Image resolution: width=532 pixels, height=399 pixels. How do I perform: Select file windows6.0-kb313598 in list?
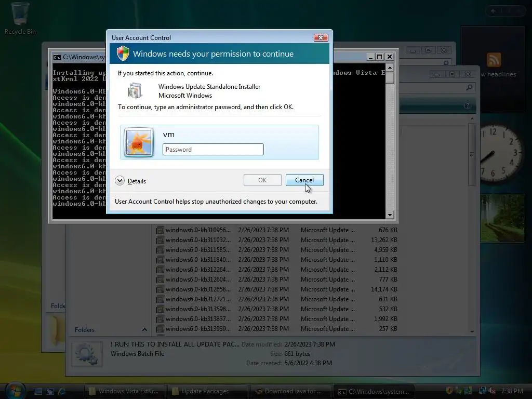pyautogui.click(x=276, y=309)
